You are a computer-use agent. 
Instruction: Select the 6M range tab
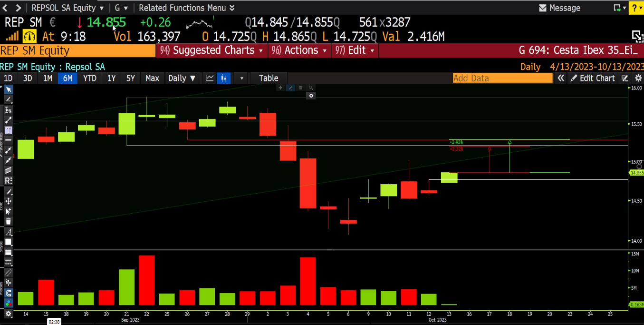pos(67,78)
